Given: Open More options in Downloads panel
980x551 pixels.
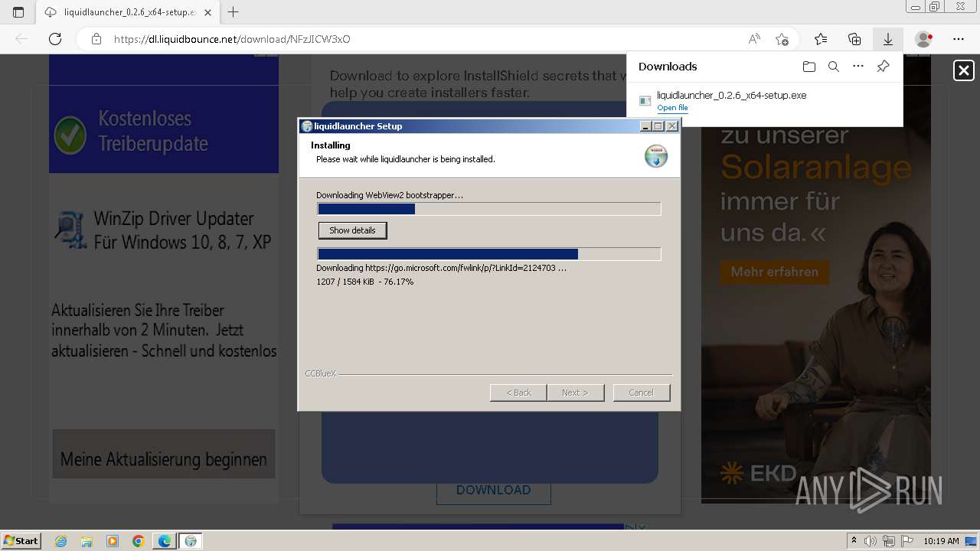Looking at the screenshot, I should click(858, 67).
